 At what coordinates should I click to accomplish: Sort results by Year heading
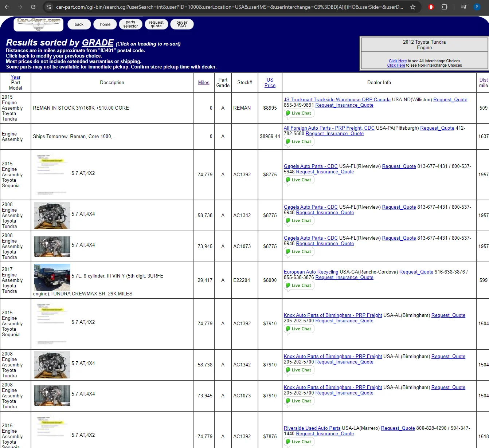tap(16, 77)
